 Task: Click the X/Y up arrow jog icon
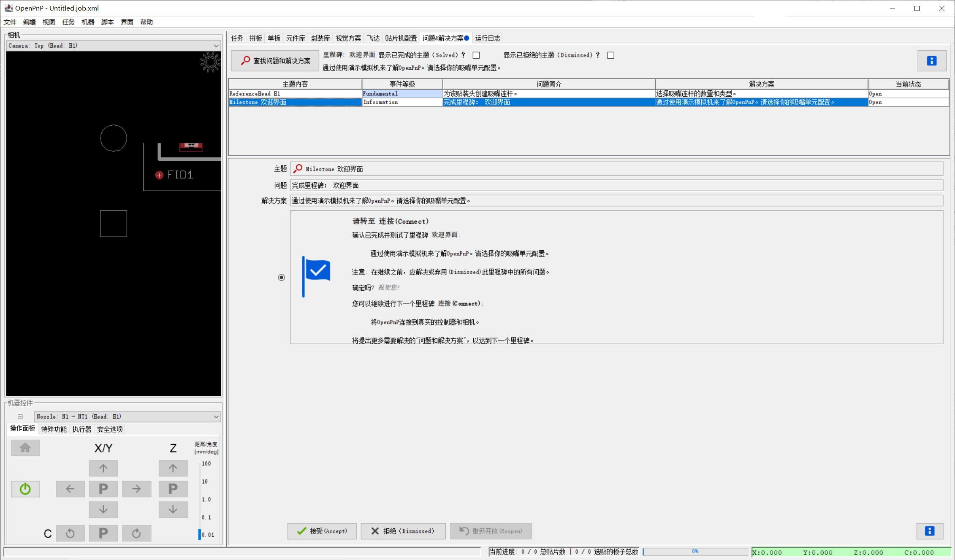click(103, 468)
